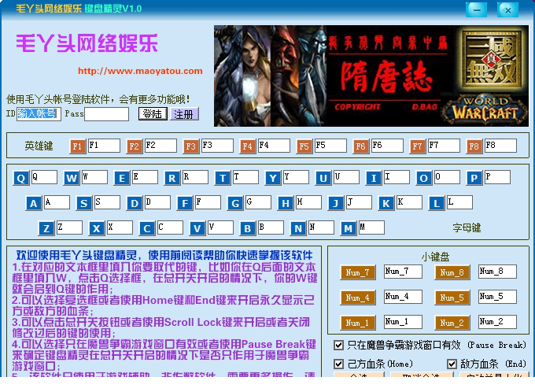Uncheck 敌方血条 (End) checkbox
Viewport: 535px width, 392px height.
coord(452,364)
